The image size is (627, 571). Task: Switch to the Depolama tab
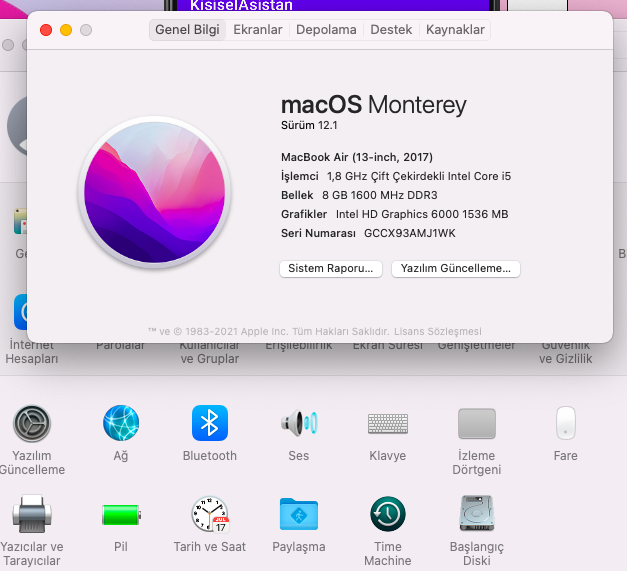(326, 30)
